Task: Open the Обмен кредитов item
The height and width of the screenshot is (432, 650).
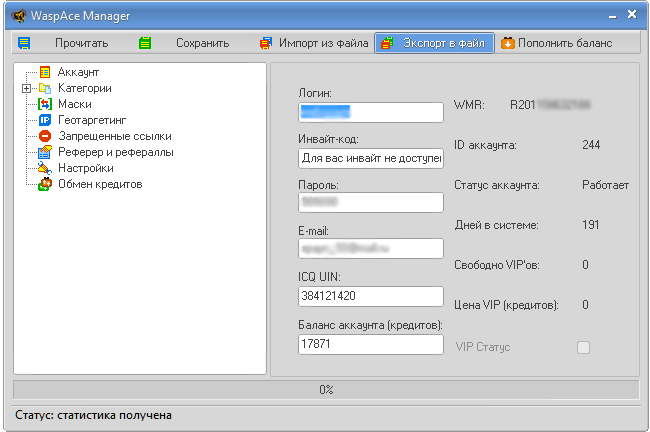Action: coord(99,184)
